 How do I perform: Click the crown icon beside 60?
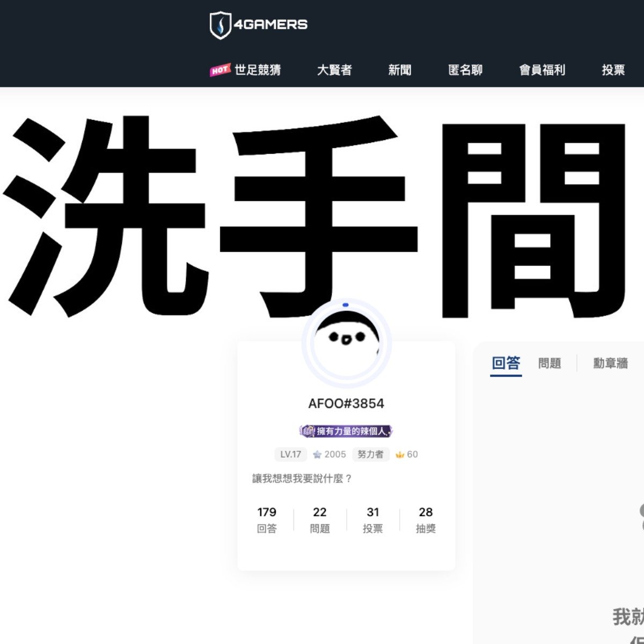point(399,455)
